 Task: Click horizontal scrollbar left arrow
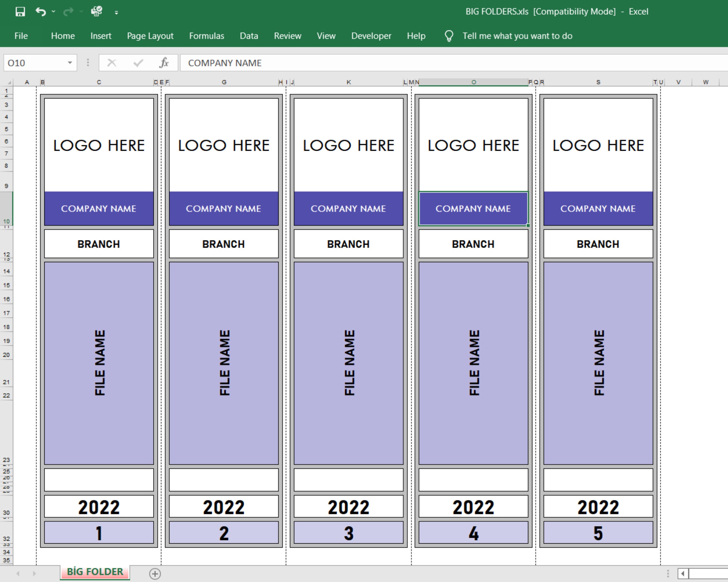(683, 574)
